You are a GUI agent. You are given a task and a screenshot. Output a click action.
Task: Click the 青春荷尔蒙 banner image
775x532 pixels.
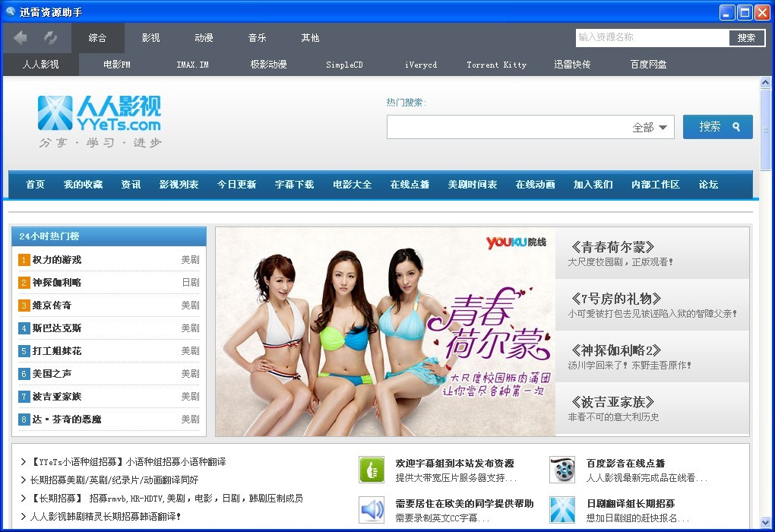385,331
